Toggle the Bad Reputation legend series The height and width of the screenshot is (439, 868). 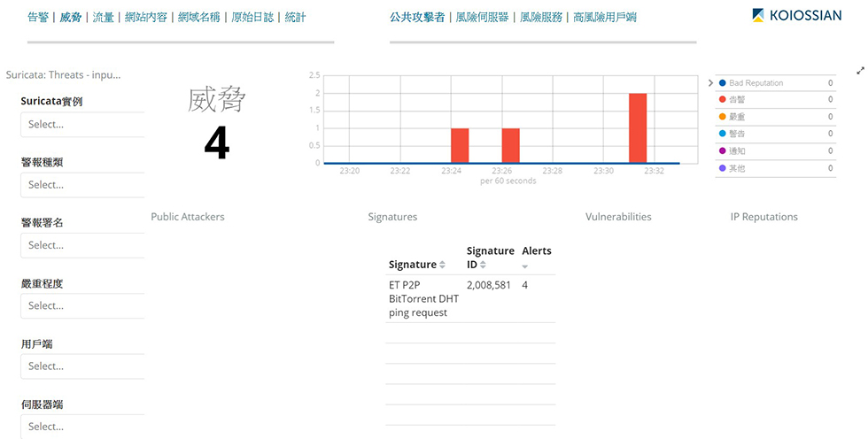click(x=756, y=83)
